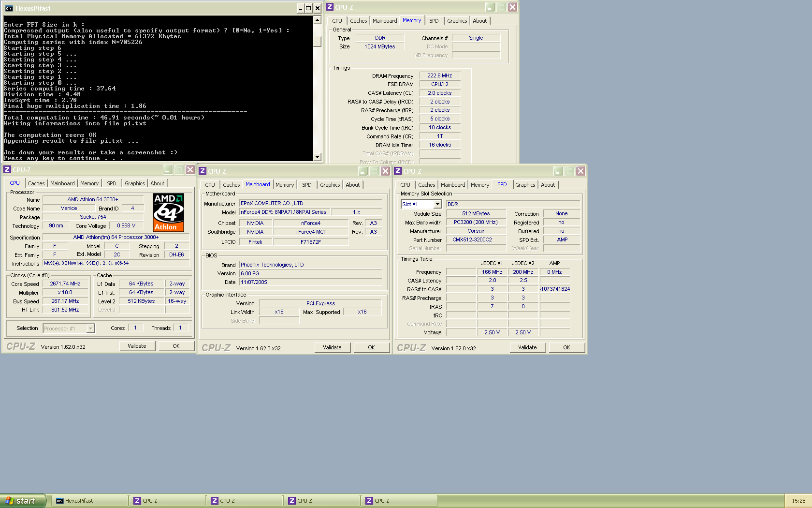The image size is (812, 508).
Task: Click the Max Bandwidth value PC3200 (200 MHz)
Action: pos(476,223)
